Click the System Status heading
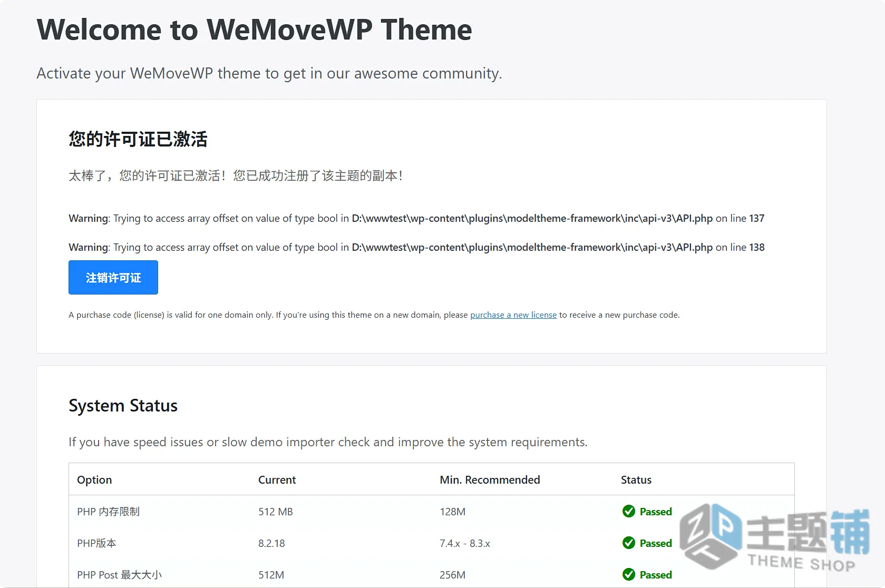885x588 pixels. (123, 406)
